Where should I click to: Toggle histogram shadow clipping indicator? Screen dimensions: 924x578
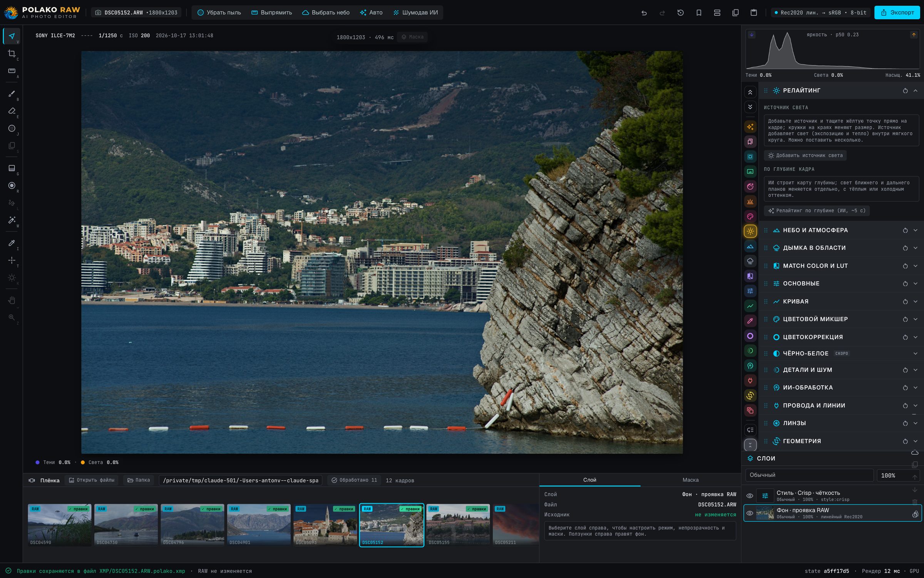click(752, 35)
